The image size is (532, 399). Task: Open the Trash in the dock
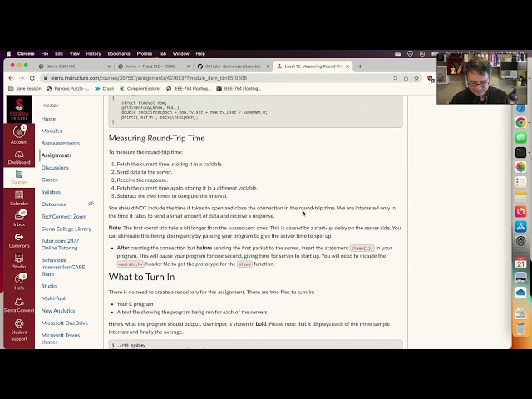click(x=521, y=328)
